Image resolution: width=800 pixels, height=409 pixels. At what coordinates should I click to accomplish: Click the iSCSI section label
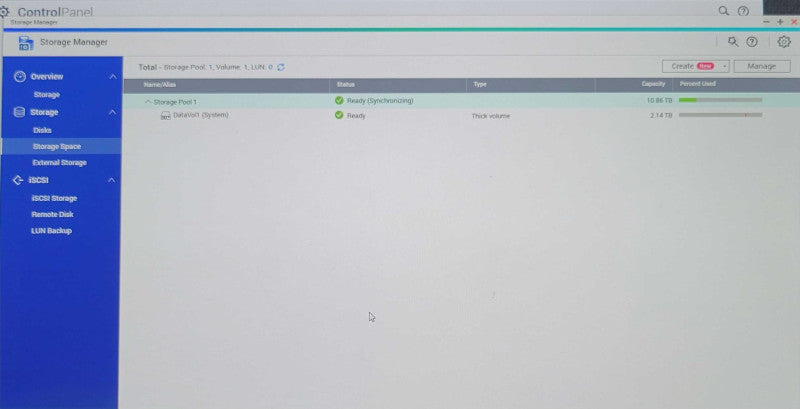coord(38,180)
